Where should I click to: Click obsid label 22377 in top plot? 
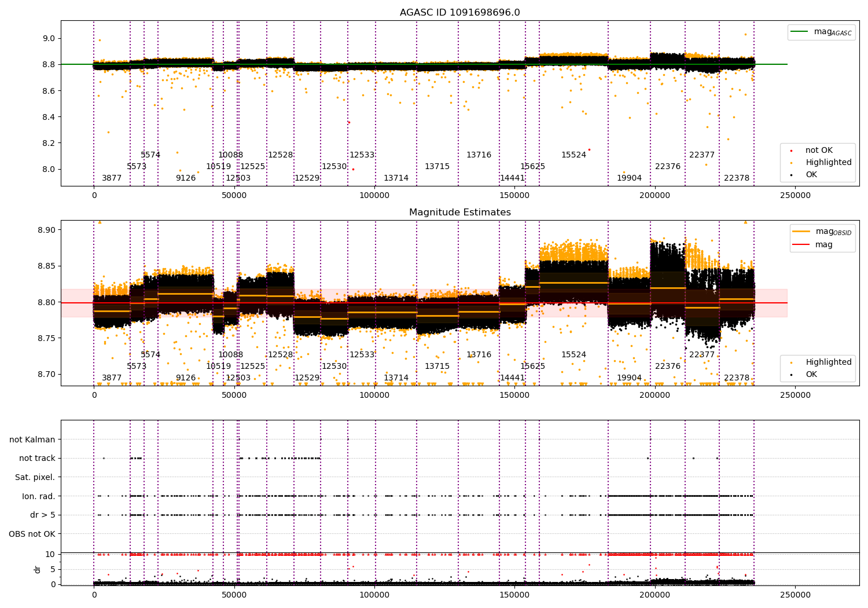[x=701, y=155]
